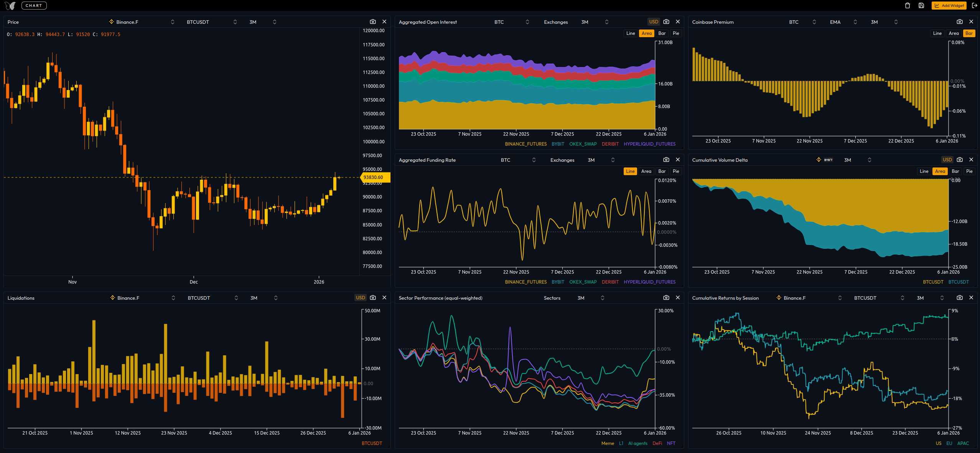This screenshot has width=980, height=453.
Task: Toggle USD display in Aggregated Open Interest
Action: tap(653, 21)
